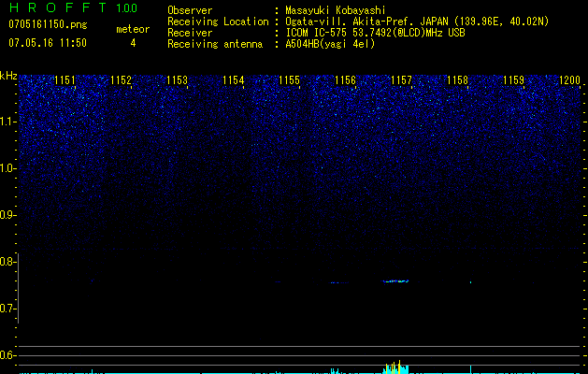Click the 1152 time marker
The image size is (588, 374).
122,80
